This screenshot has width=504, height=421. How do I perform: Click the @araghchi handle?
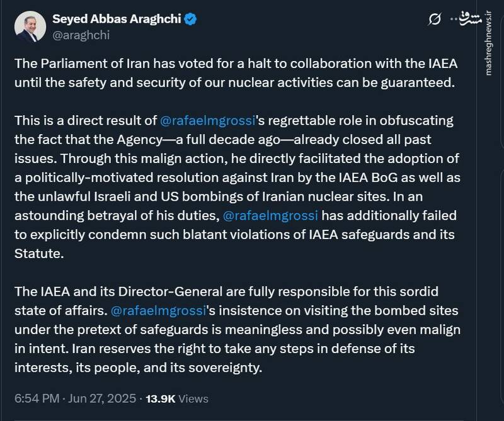point(80,35)
